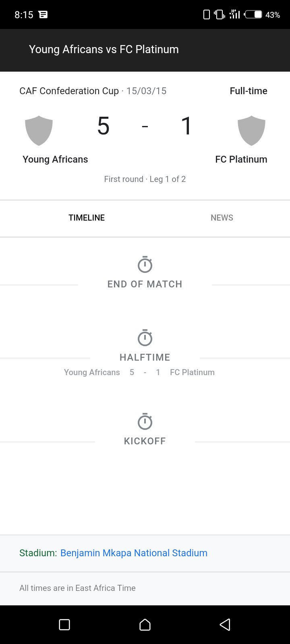Tap Android home navigation button
The image size is (290, 644).
tap(145, 625)
